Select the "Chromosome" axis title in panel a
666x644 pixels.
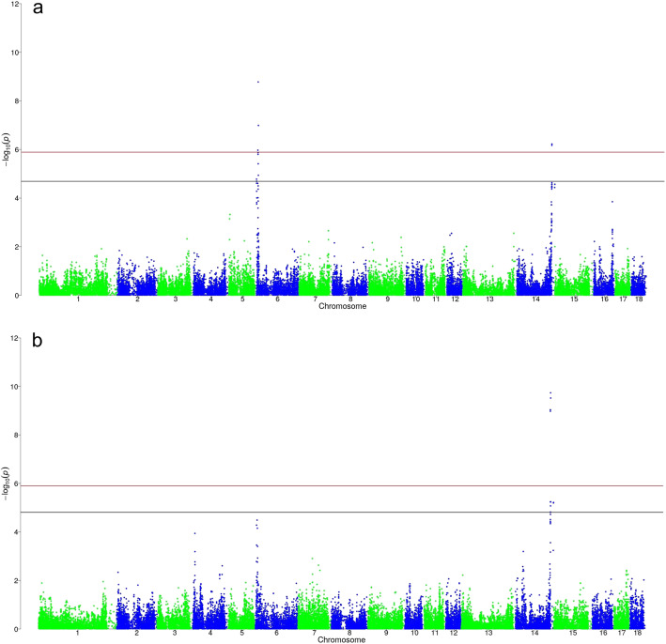point(342,306)
